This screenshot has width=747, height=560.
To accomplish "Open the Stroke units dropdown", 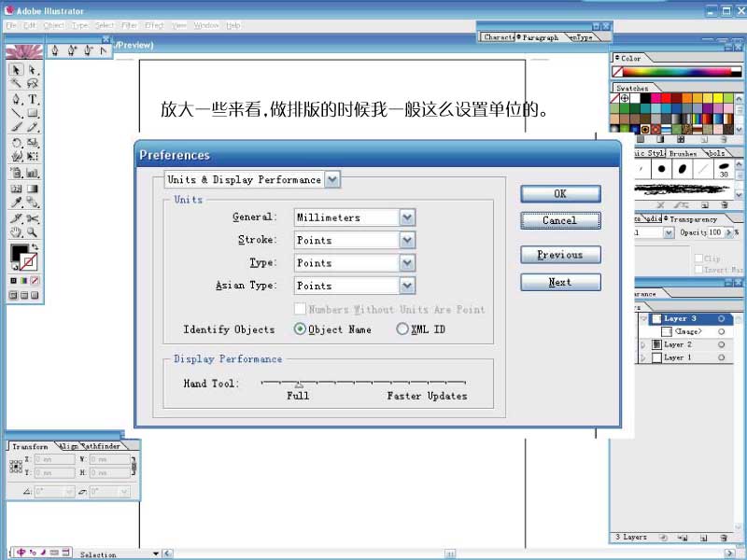I will [x=407, y=240].
